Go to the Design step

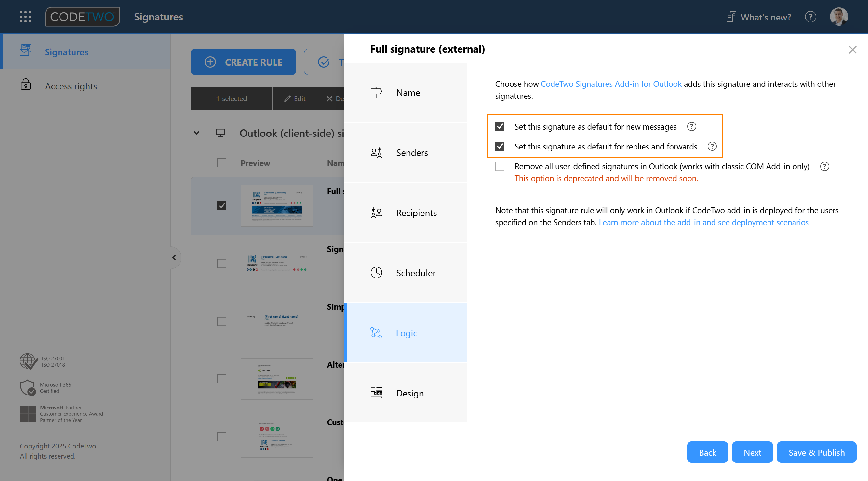point(405,393)
